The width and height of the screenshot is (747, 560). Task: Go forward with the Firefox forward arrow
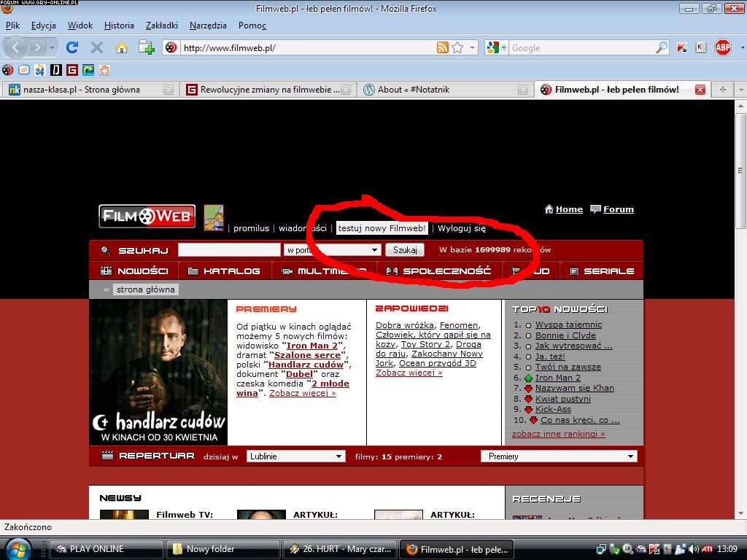click(x=36, y=47)
